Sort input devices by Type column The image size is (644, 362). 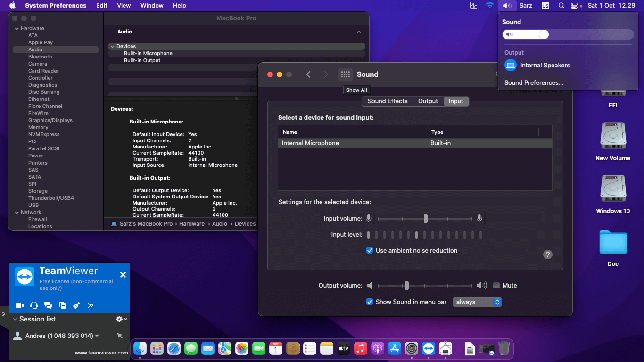(483, 132)
